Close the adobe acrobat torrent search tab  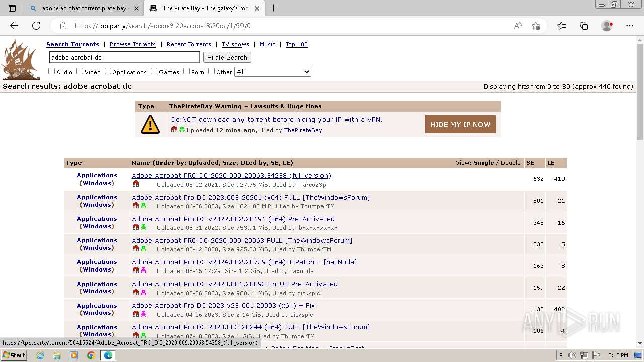(136, 8)
